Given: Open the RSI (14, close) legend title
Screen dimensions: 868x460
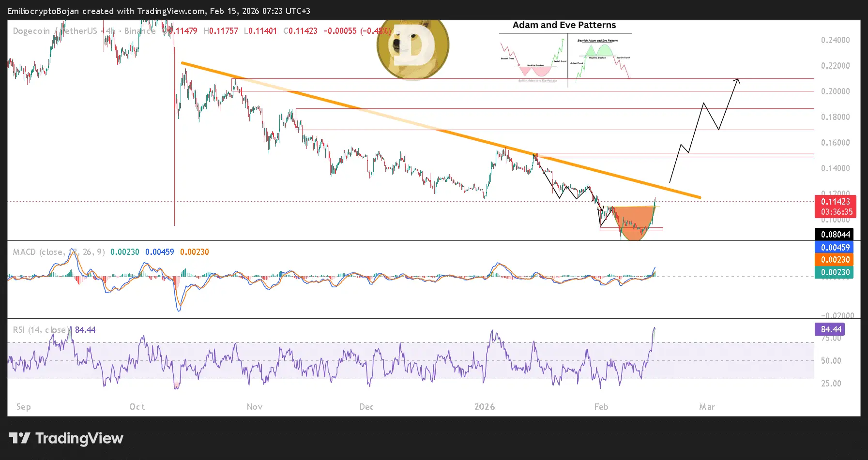Looking at the screenshot, I should [x=42, y=330].
